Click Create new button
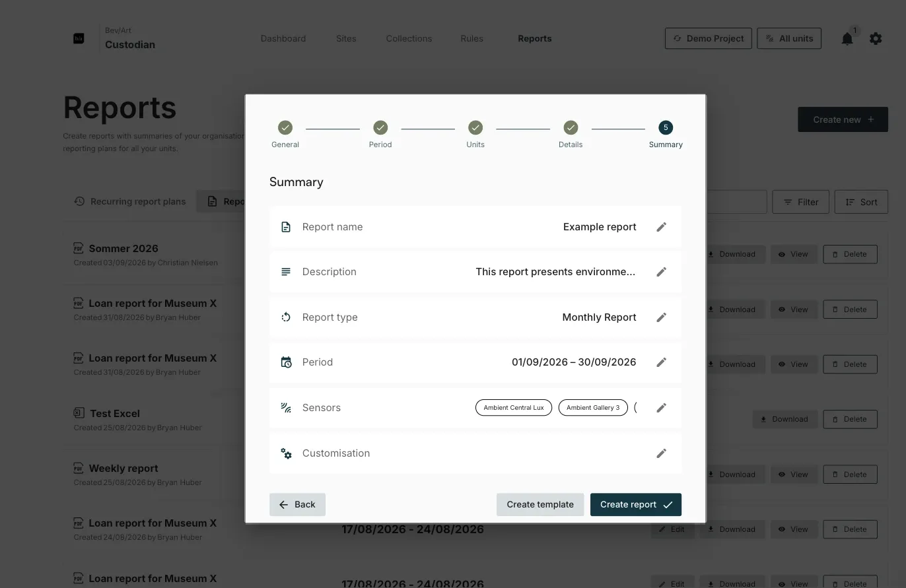This screenshot has height=588, width=906. pyautogui.click(x=843, y=119)
